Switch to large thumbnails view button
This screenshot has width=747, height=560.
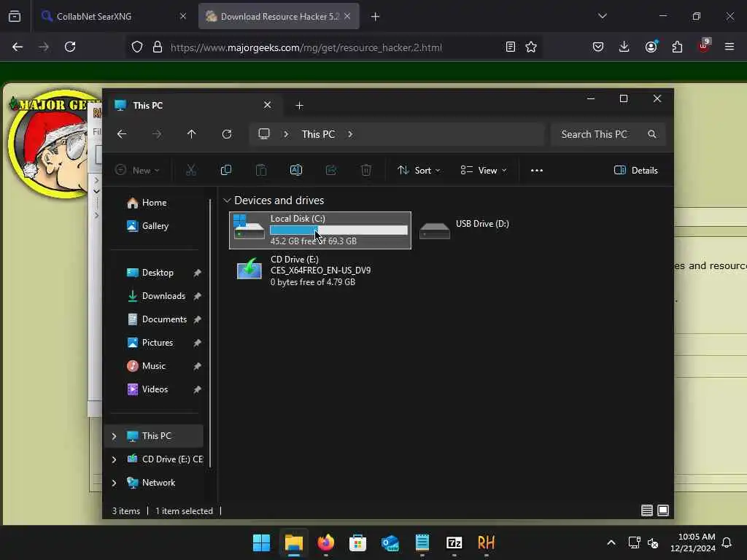[x=663, y=510]
